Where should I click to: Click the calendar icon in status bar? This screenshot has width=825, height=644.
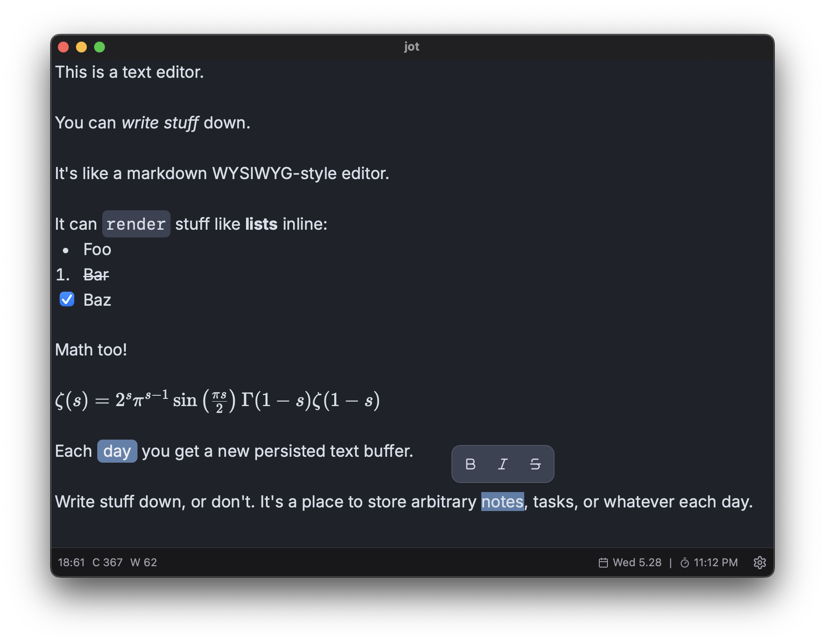[x=603, y=563]
